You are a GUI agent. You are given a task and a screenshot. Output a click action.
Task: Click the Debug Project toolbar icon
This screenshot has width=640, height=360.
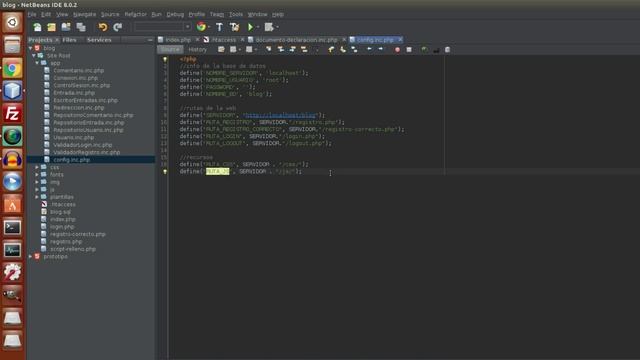pyautogui.click(x=269, y=27)
